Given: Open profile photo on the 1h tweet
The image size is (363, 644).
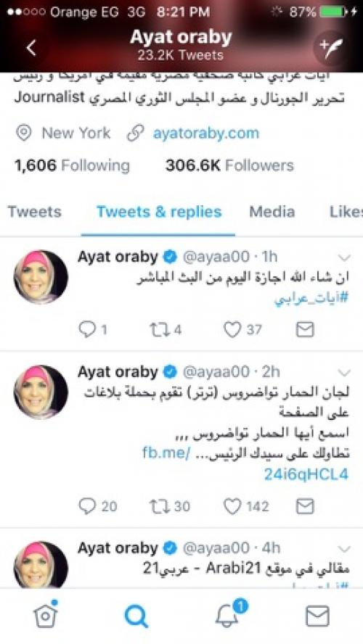Looking at the screenshot, I should [x=41, y=277].
